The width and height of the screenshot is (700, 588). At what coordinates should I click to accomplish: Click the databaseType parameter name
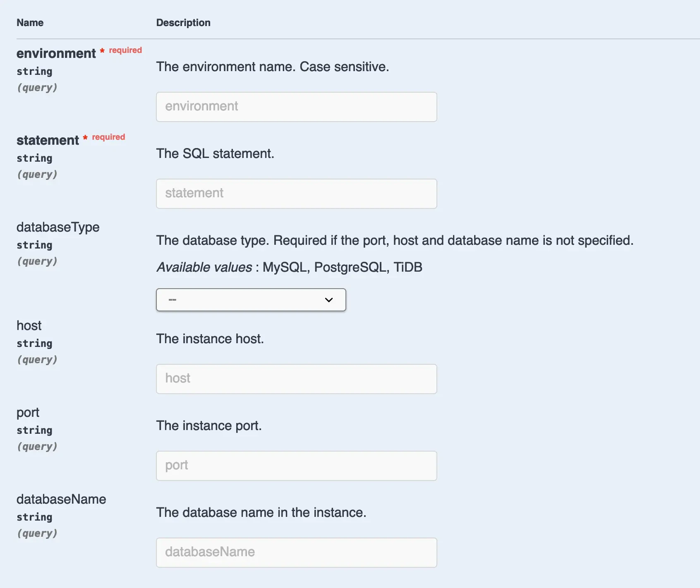click(x=58, y=227)
